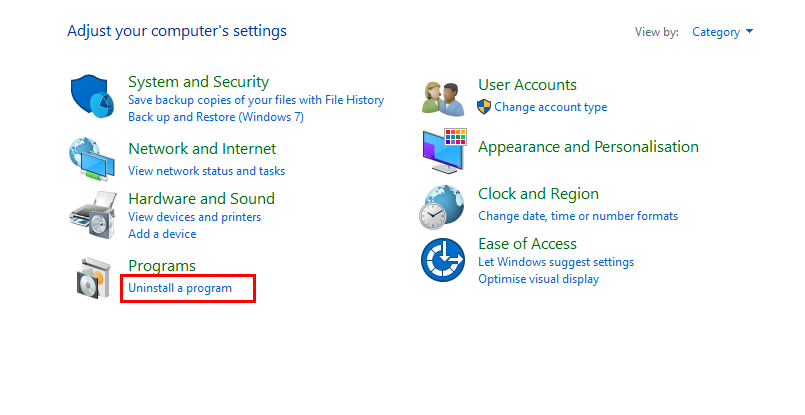Open the View by Category dropdown
This screenshot has width=805, height=415.
click(x=722, y=32)
